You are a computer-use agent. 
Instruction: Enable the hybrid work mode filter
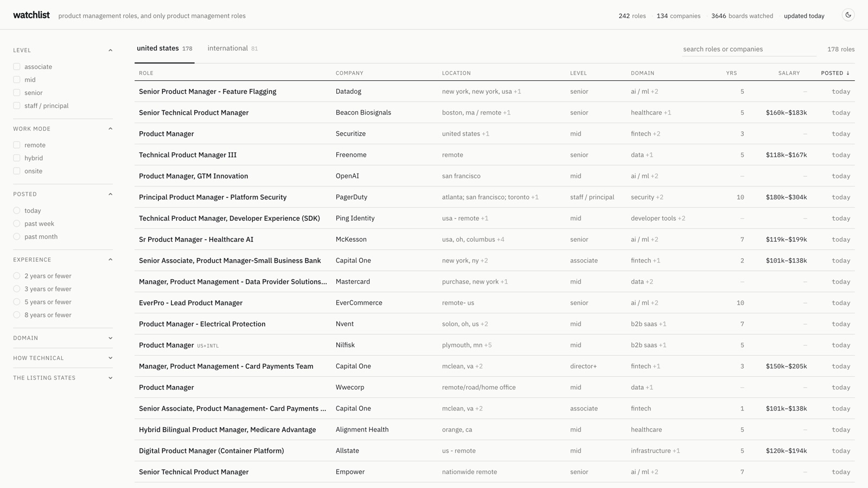(17, 158)
